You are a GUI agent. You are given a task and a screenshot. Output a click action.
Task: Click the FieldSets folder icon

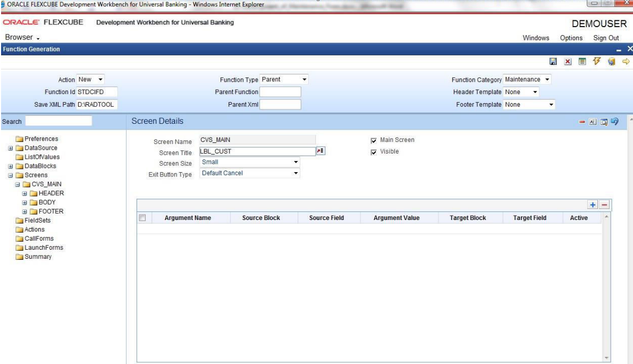pyautogui.click(x=19, y=221)
